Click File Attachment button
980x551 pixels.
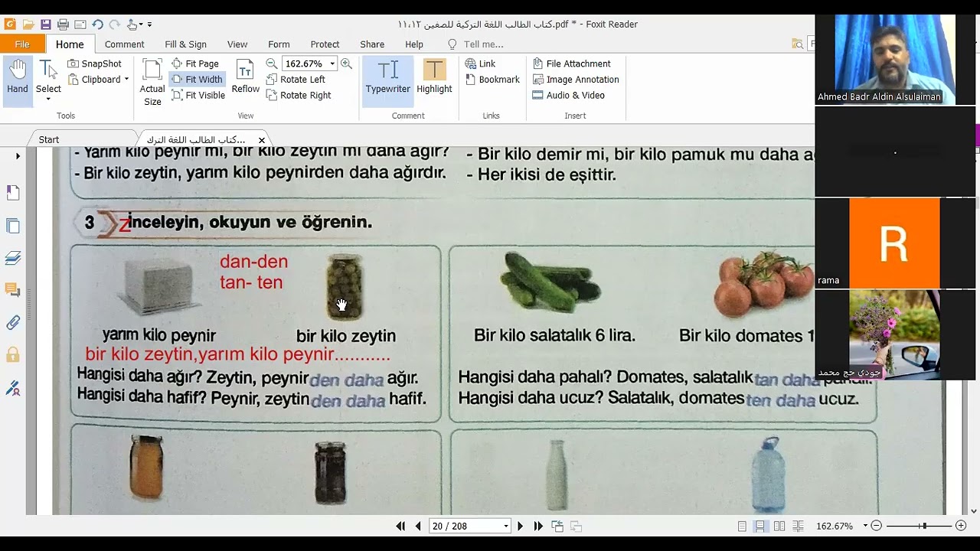pyautogui.click(x=571, y=64)
